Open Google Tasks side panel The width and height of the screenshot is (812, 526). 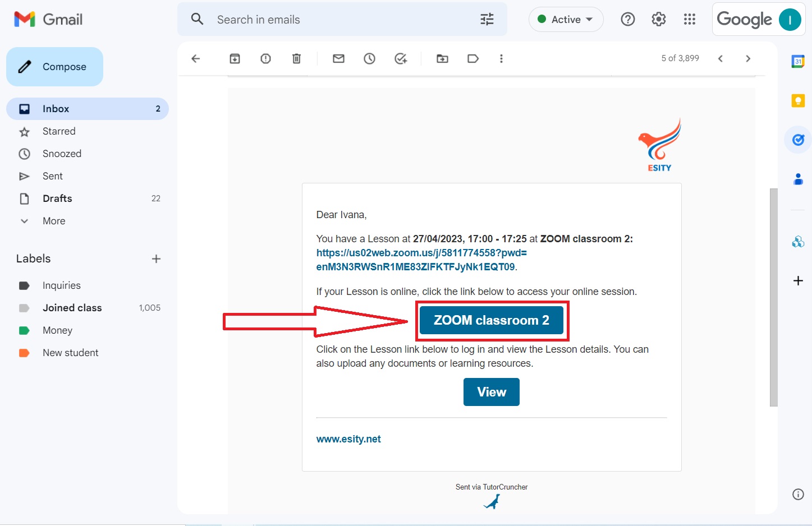click(798, 140)
